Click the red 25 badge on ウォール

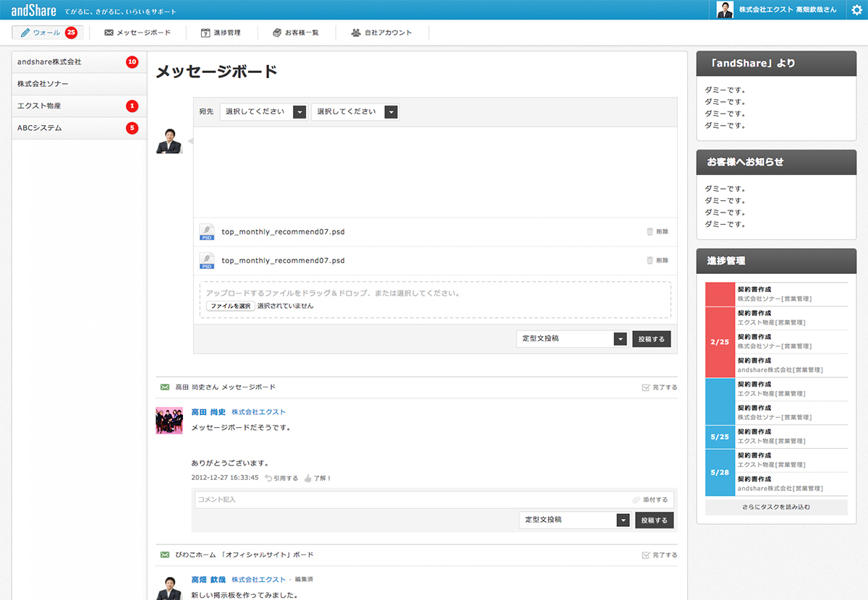click(71, 33)
